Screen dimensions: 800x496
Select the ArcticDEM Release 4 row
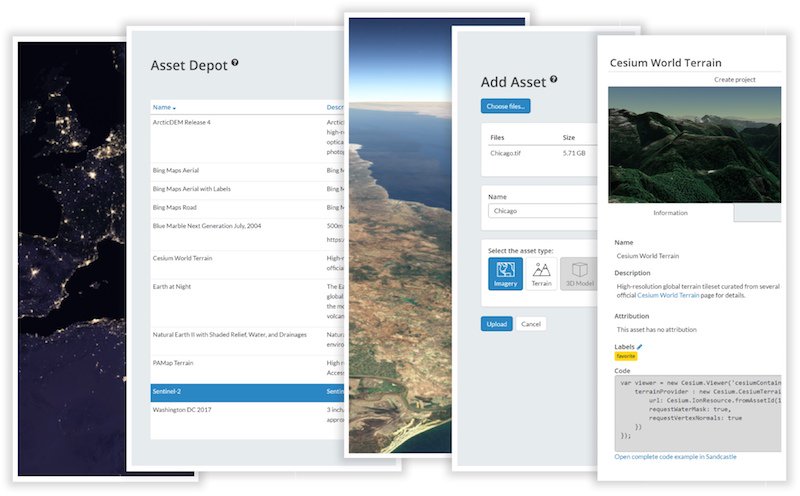[x=247, y=139]
